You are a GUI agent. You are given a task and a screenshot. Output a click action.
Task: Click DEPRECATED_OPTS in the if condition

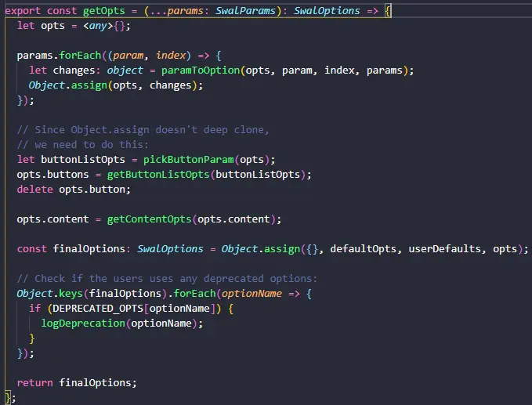point(98,309)
